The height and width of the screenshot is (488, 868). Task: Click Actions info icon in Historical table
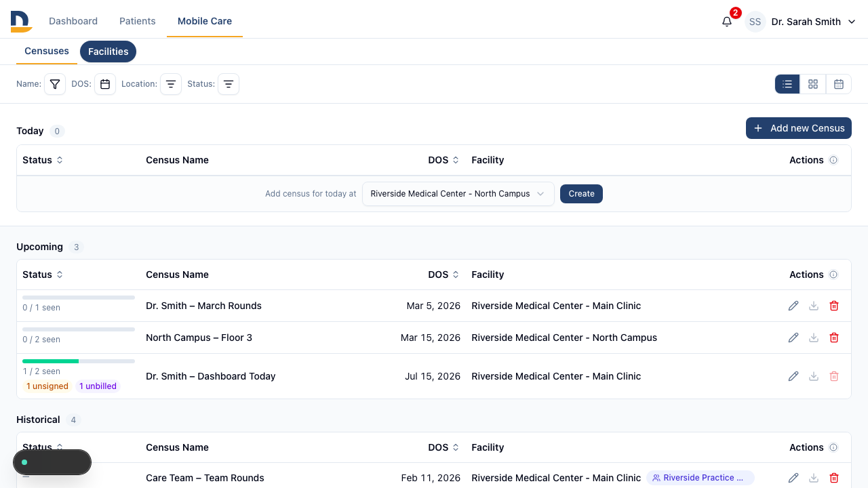833,447
